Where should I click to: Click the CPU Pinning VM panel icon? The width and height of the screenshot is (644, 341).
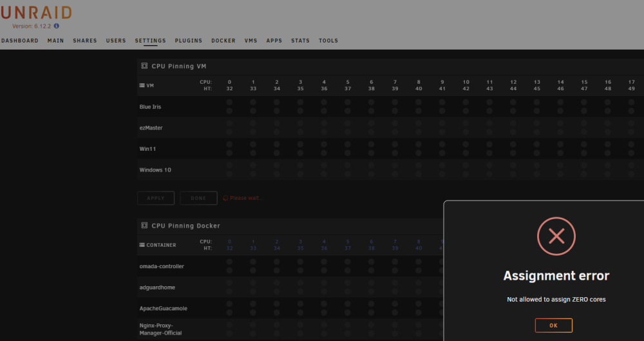(x=144, y=66)
